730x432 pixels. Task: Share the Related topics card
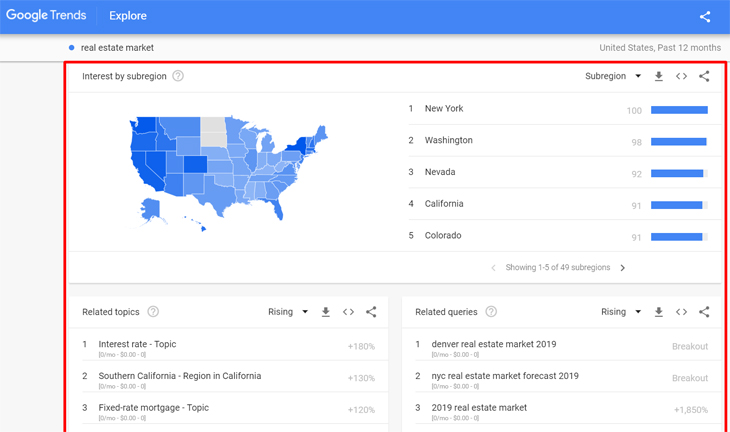[371, 312]
